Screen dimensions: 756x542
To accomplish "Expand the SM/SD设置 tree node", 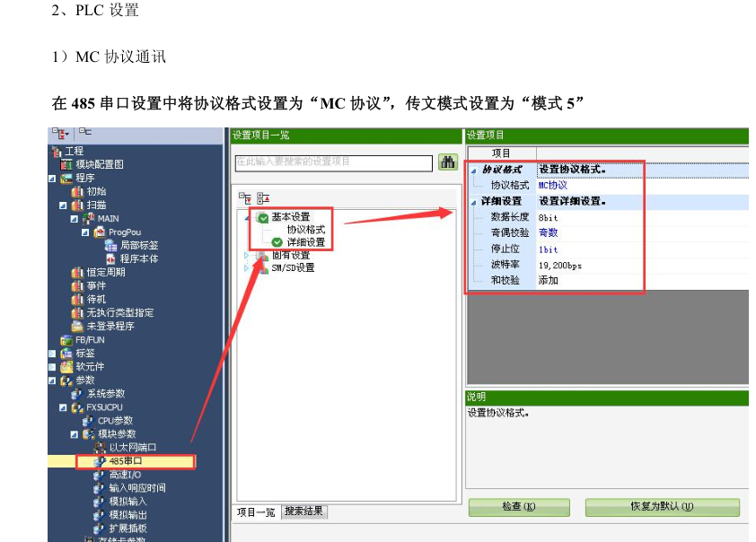I will tap(246, 267).
